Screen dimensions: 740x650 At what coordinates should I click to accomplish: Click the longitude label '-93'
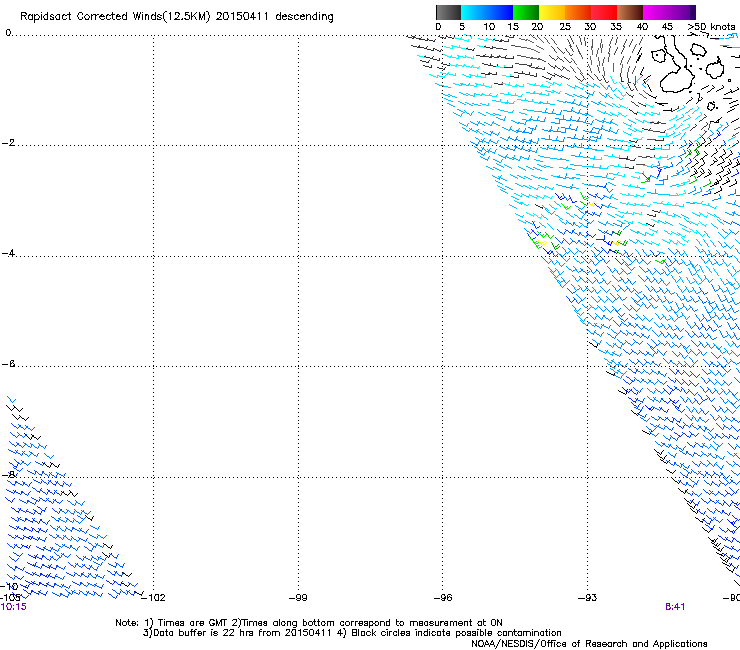tap(587, 598)
